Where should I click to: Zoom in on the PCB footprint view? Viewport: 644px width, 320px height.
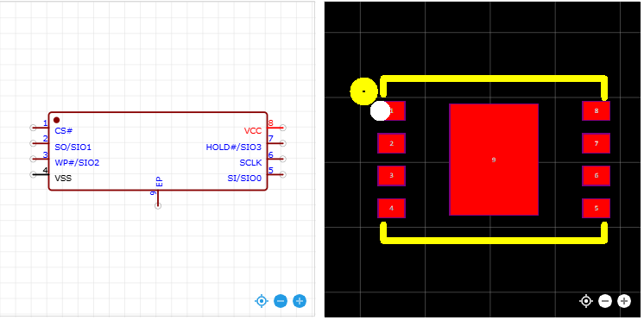click(624, 301)
